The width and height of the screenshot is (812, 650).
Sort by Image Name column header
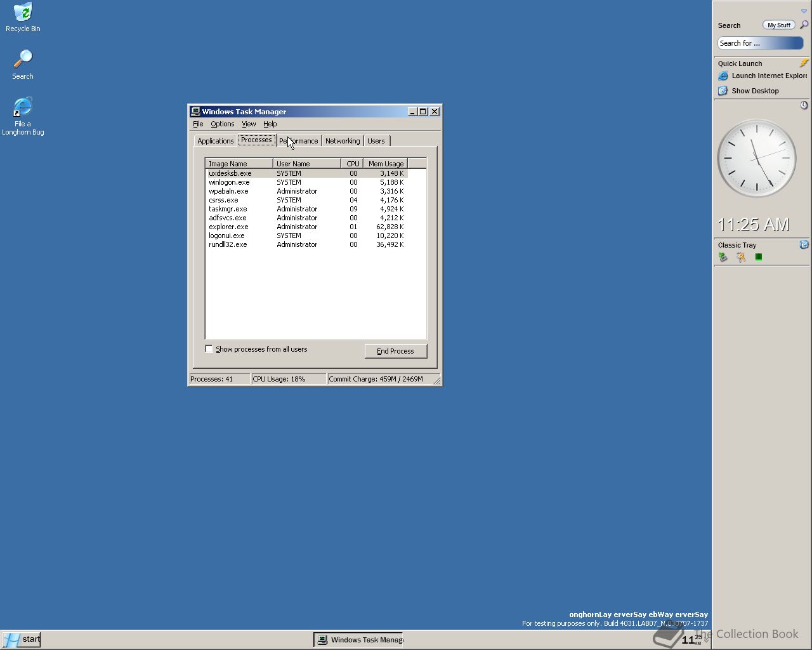click(239, 163)
